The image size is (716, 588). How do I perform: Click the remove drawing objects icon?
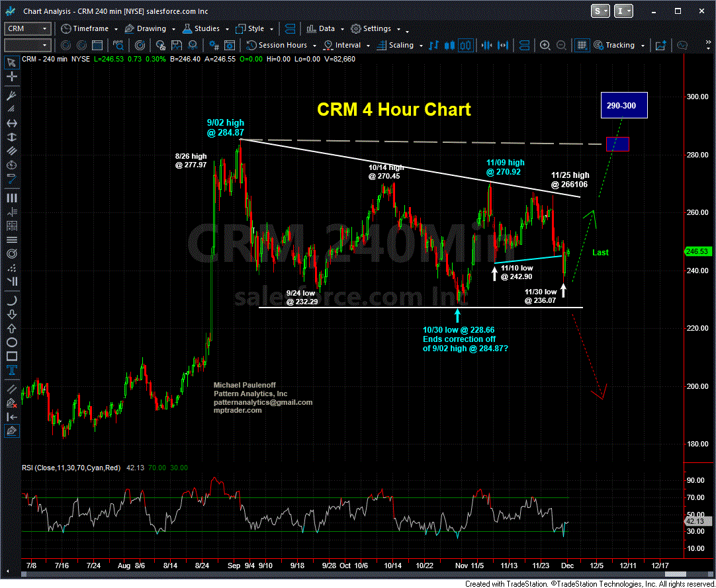(13, 402)
